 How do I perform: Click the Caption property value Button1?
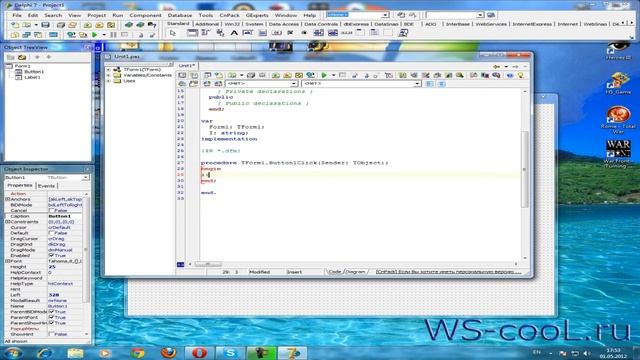[x=64, y=216]
